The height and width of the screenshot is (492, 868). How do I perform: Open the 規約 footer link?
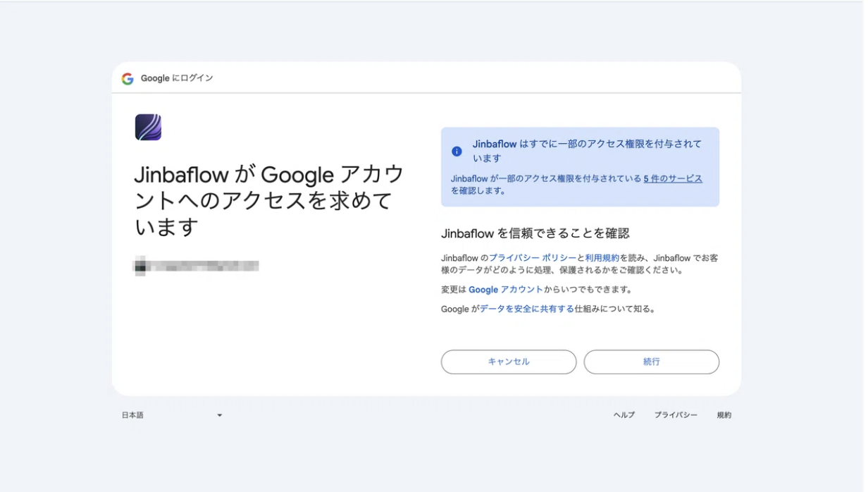point(724,415)
